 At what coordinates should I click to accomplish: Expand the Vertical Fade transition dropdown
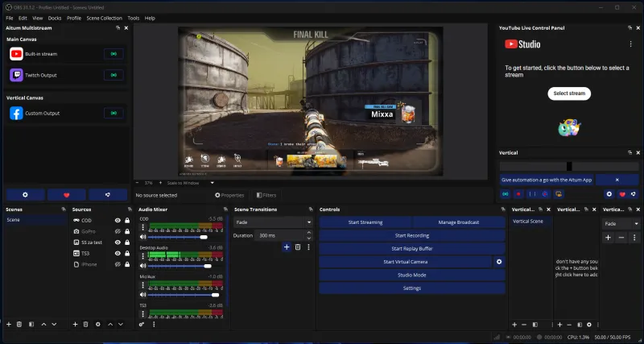[621, 223]
